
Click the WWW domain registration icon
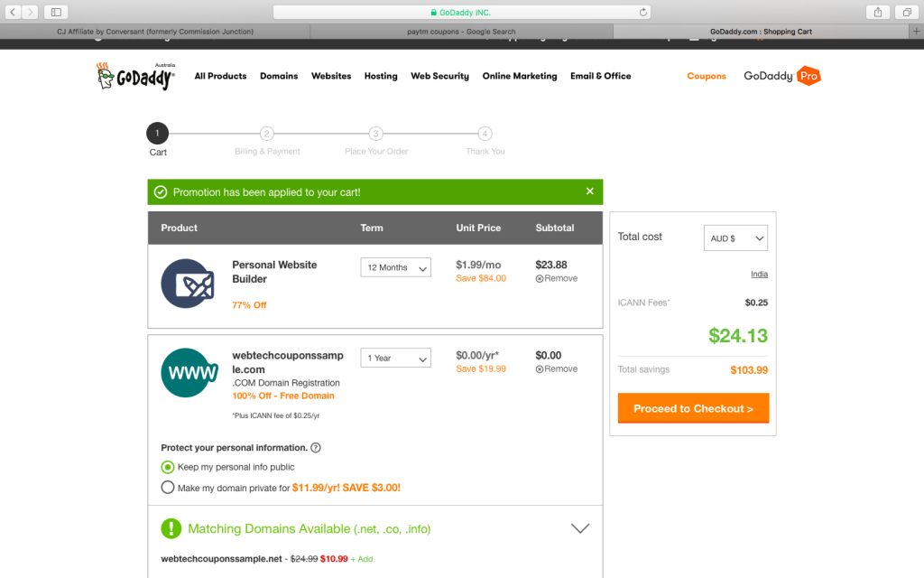[189, 372]
